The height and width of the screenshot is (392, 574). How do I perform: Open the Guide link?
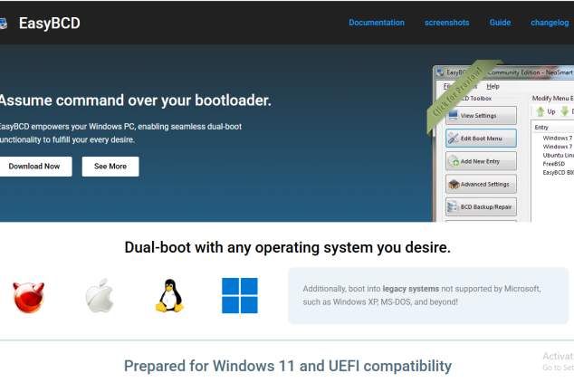click(500, 23)
